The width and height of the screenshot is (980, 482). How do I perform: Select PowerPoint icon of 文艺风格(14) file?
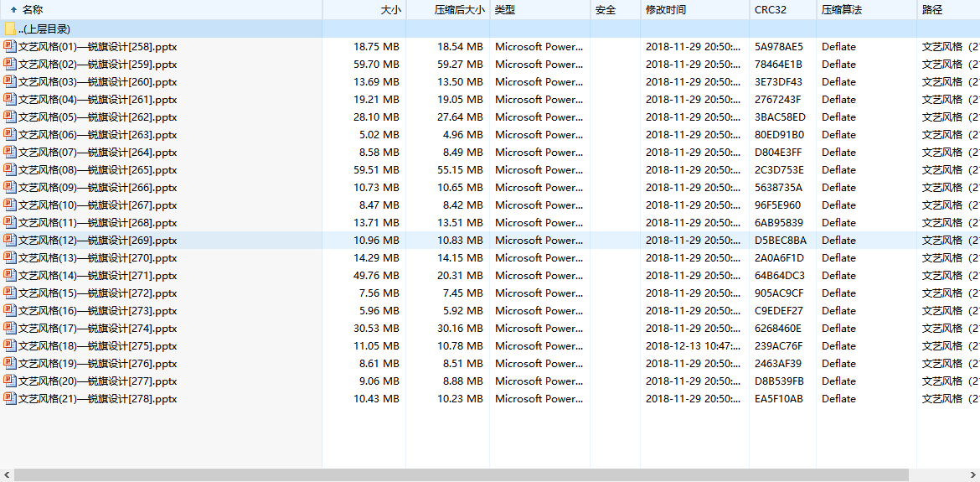[x=9, y=275]
